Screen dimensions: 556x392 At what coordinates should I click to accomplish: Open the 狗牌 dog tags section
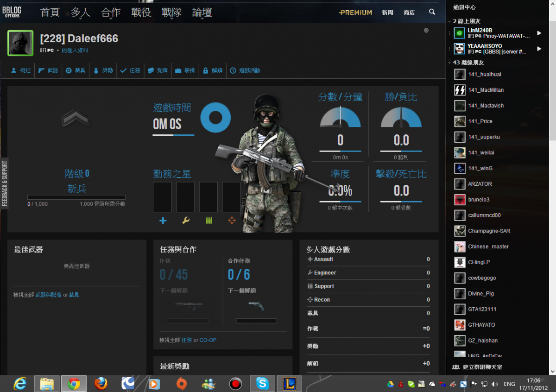pyautogui.click(x=158, y=70)
